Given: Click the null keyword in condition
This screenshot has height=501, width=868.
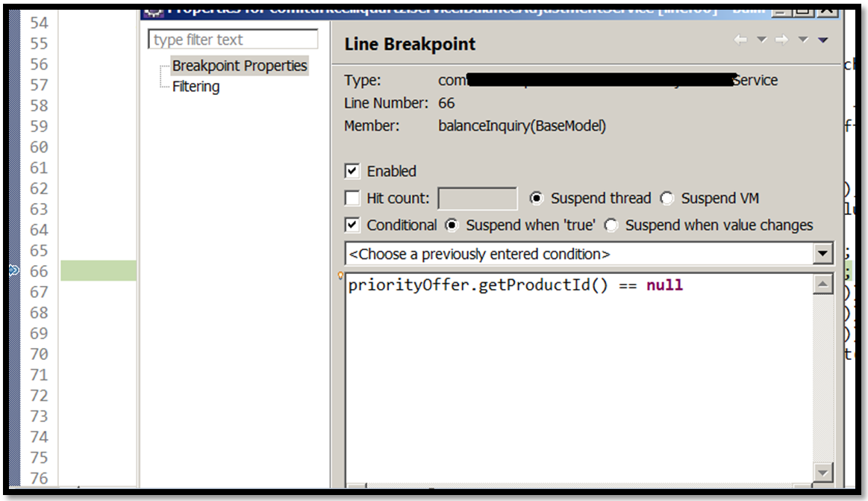Looking at the screenshot, I should [x=665, y=285].
